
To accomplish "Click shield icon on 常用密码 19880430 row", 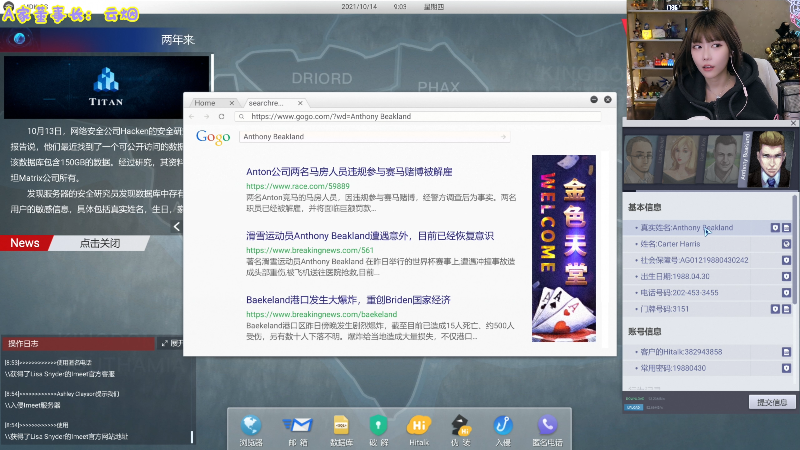I will coord(786,368).
